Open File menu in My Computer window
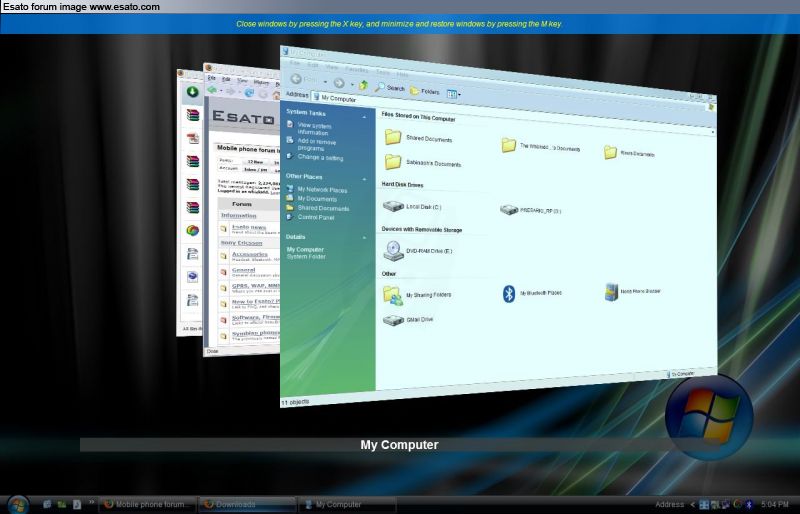 coord(295,63)
